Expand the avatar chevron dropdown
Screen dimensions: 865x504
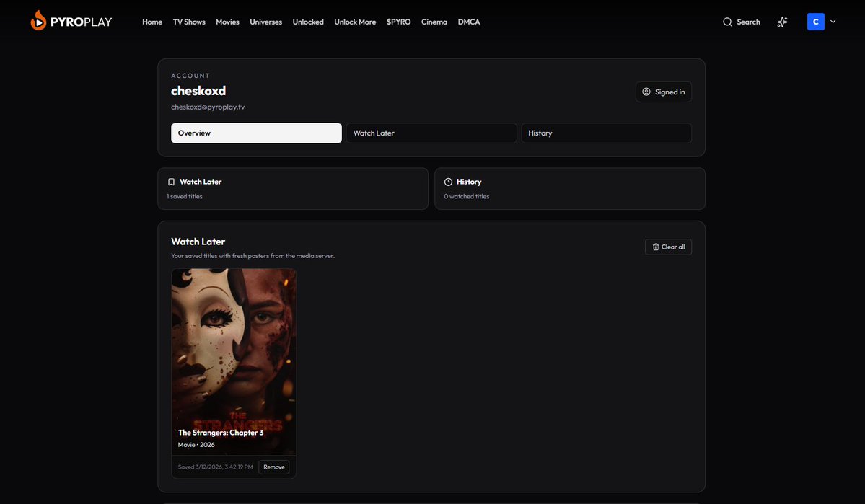point(833,21)
